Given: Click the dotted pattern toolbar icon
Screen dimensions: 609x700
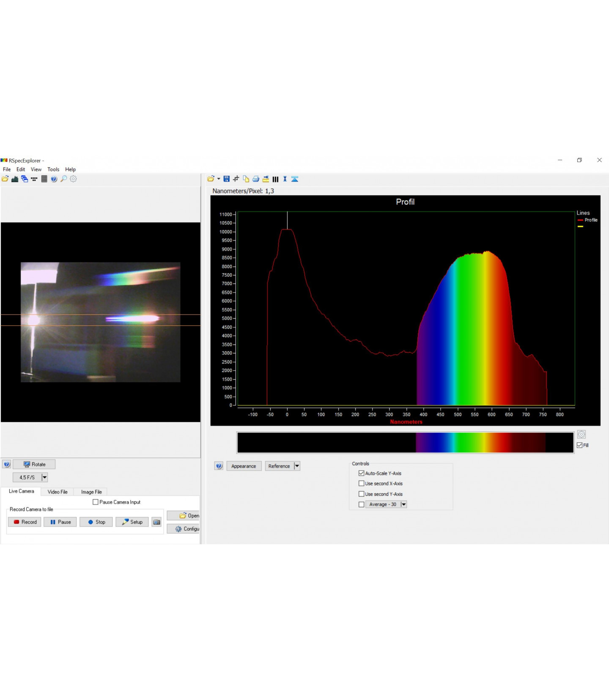Looking at the screenshot, I should [34, 179].
